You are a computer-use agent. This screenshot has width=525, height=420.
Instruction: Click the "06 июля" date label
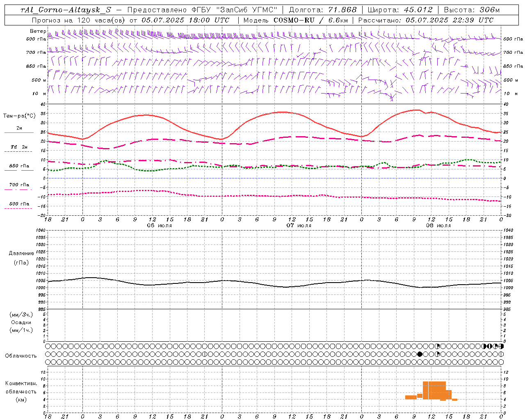pos(160,226)
